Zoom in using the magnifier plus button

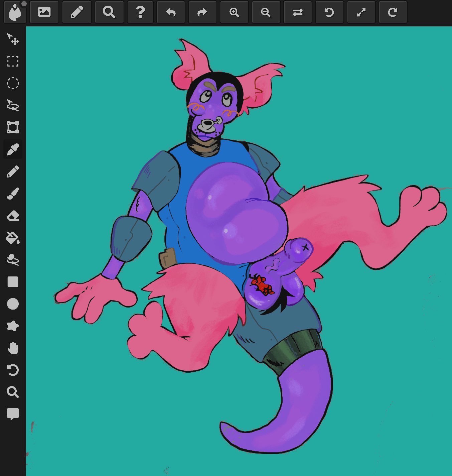pos(235,12)
